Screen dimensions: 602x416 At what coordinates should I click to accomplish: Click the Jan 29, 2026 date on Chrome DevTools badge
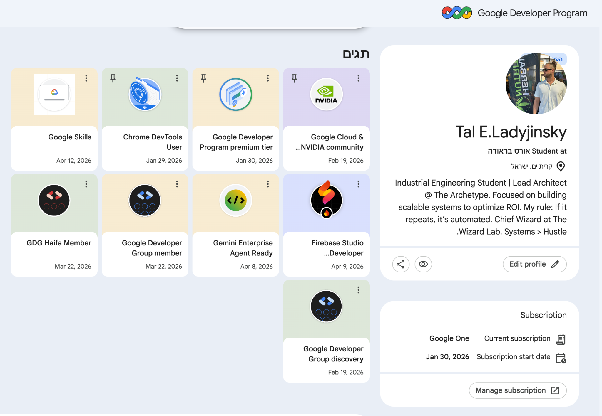[164, 160]
